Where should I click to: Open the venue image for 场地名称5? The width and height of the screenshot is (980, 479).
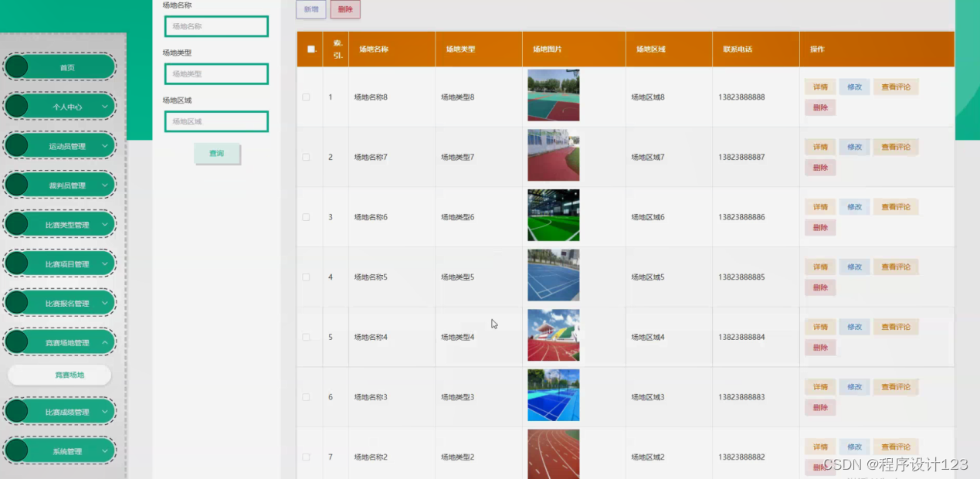coord(553,275)
